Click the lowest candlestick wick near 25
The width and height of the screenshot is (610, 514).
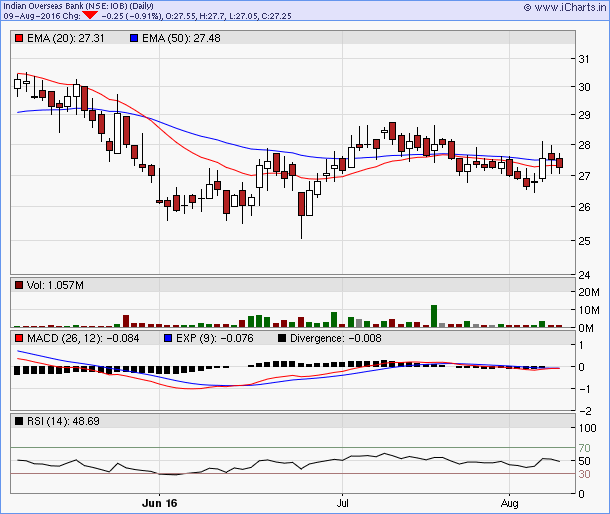(301, 215)
